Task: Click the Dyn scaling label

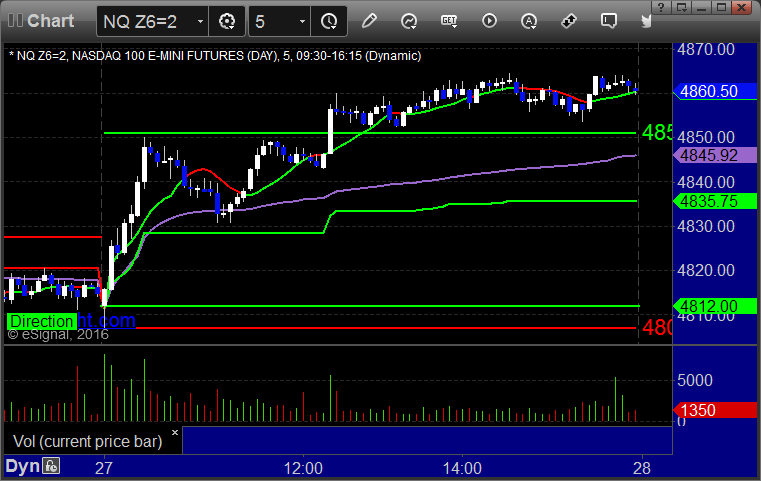Action: click(22, 466)
